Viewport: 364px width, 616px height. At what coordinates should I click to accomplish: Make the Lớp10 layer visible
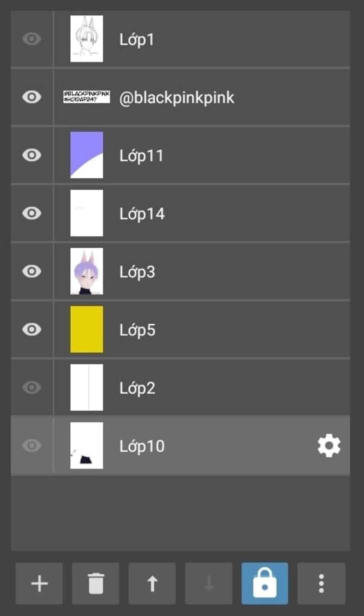pos(32,445)
